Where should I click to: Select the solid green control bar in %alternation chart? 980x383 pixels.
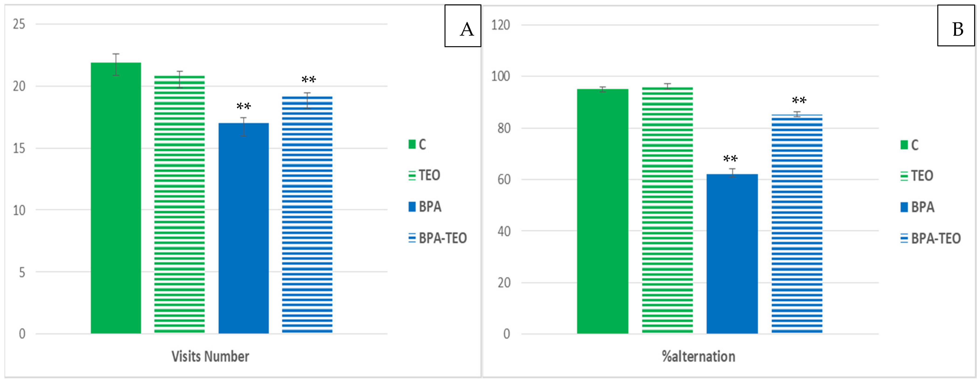[x=603, y=211]
